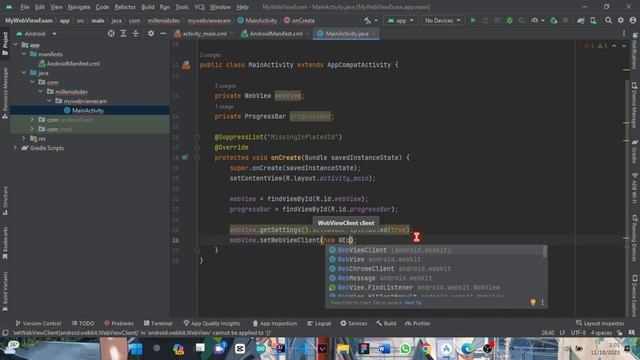Open the Logcat tool window

click(x=319, y=323)
